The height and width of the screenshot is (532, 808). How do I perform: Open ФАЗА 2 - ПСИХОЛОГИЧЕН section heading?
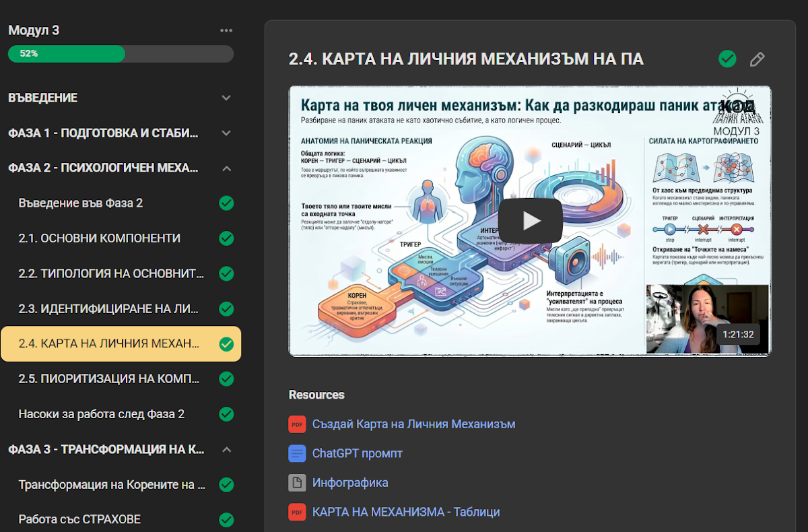(x=103, y=168)
